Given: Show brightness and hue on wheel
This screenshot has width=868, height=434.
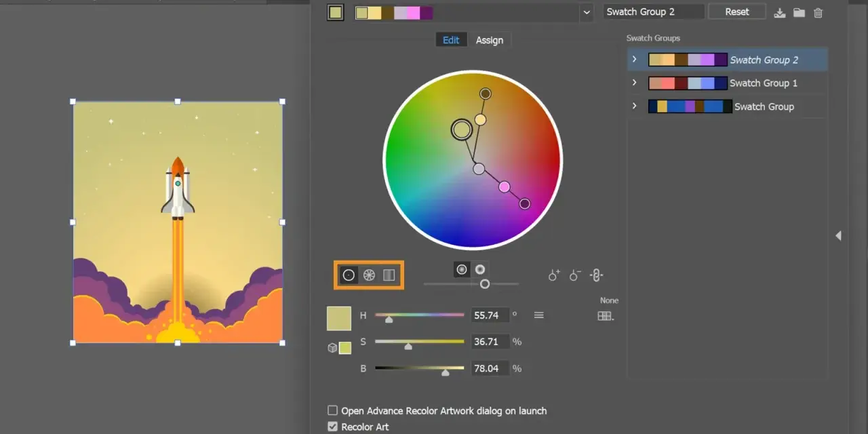Looking at the screenshot, I should coord(480,269).
